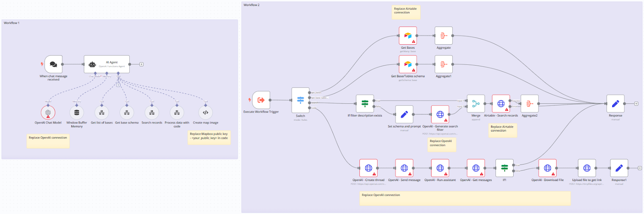Click the Replace OpenAI connection note in Workflow 1
Image resolution: width=644 pixels, height=214 pixels.
48,141
